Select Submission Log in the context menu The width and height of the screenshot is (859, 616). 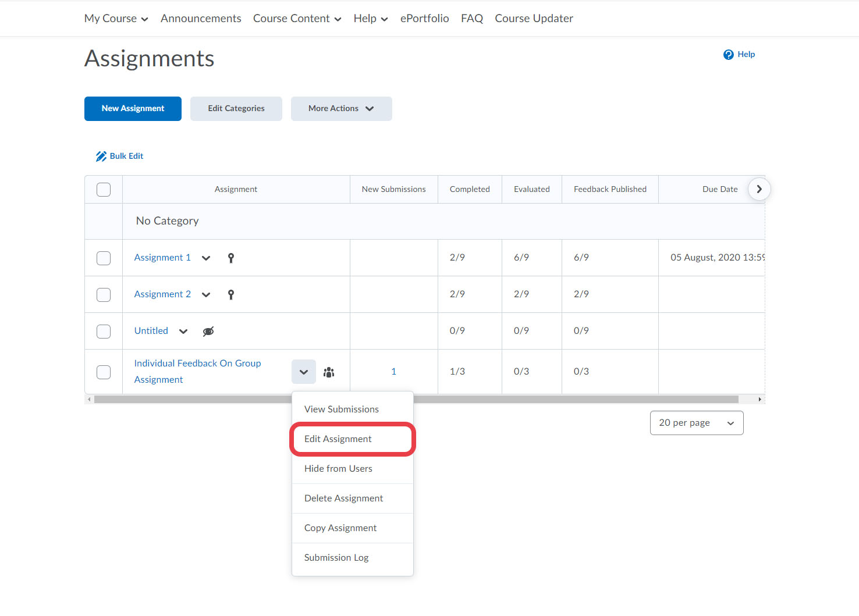[x=336, y=558]
